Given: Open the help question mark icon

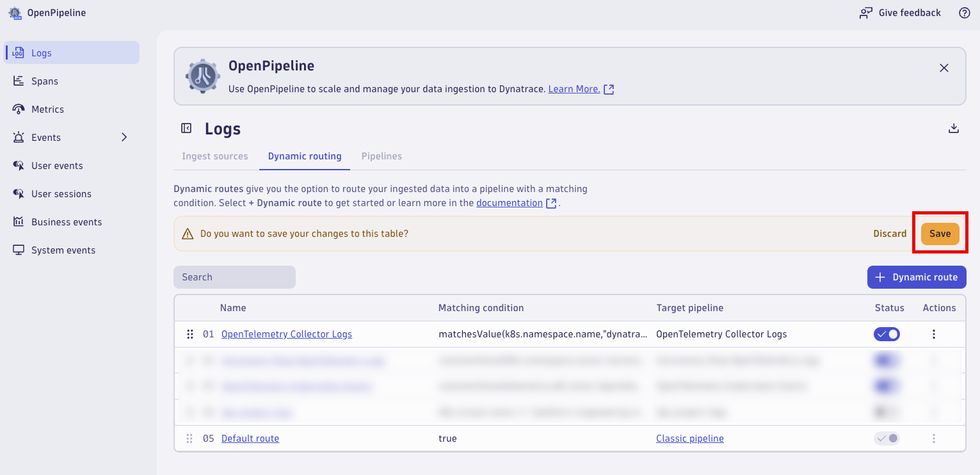Looking at the screenshot, I should pos(965,13).
